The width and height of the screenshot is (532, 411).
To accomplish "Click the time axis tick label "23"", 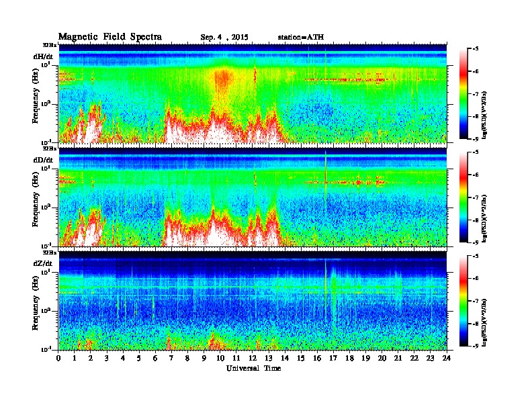I will coord(430,358).
